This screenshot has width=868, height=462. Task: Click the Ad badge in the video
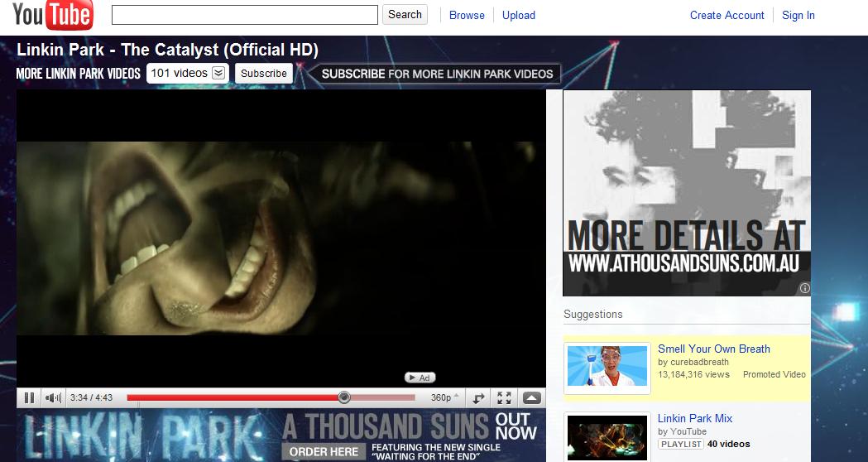(x=420, y=378)
